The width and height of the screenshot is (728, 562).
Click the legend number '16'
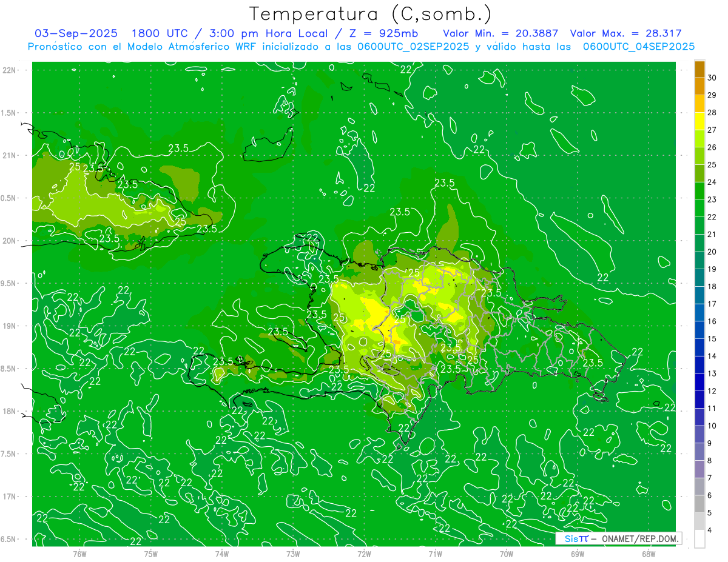[x=712, y=321]
